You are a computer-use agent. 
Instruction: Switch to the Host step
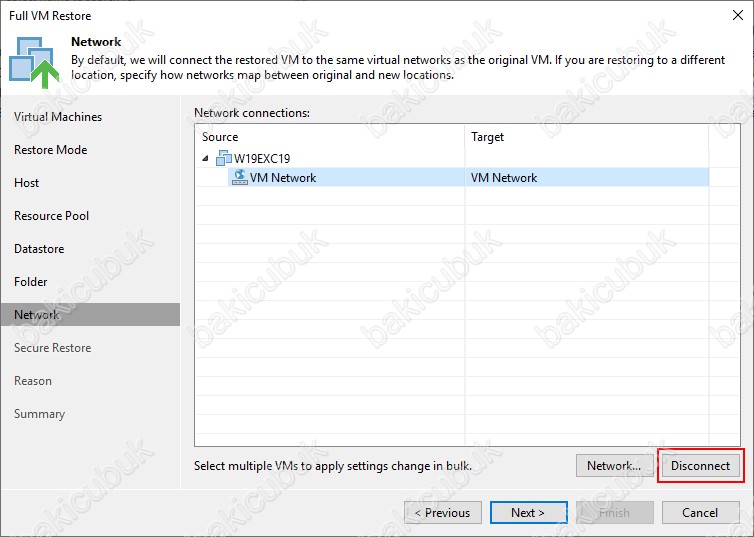pyautogui.click(x=26, y=183)
